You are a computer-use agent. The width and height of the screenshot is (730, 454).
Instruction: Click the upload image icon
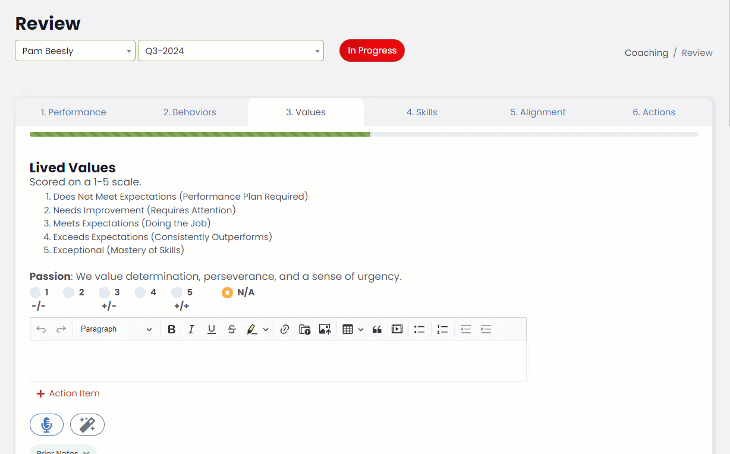point(324,329)
